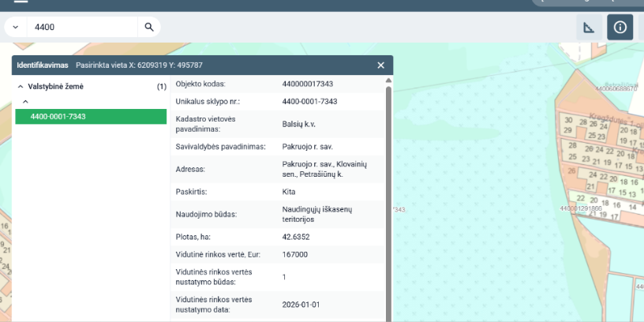Click the Balsių k.v. value
The image size is (644, 322).
298,124
